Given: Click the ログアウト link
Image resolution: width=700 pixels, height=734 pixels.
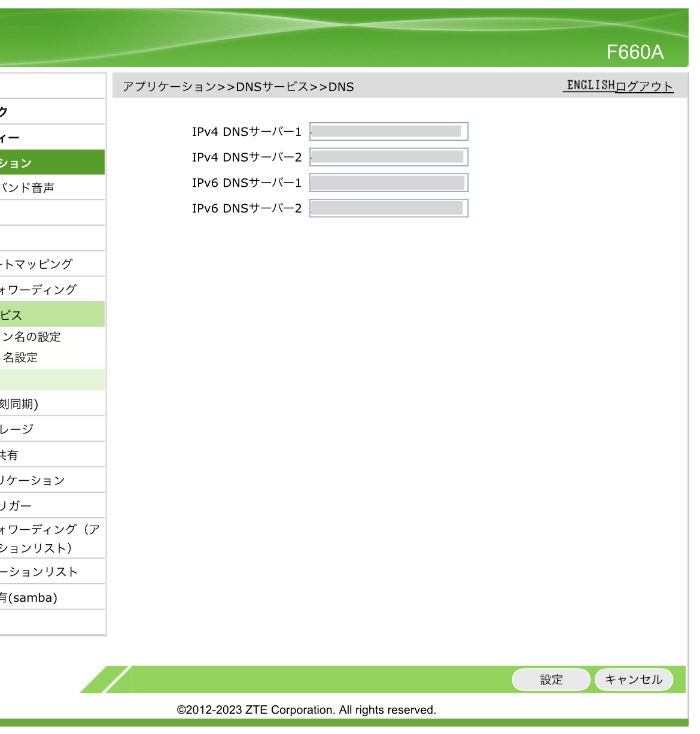Looking at the screenshot, I should coord(644,86).
